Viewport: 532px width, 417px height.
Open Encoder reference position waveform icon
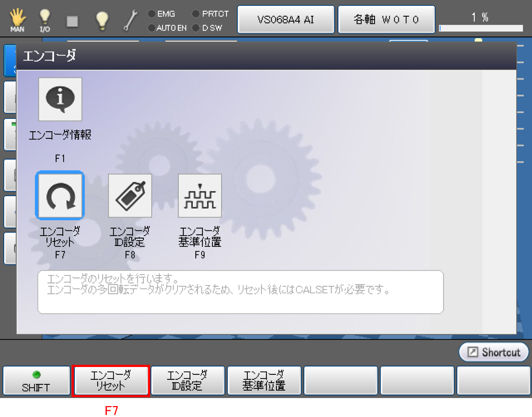200,196
